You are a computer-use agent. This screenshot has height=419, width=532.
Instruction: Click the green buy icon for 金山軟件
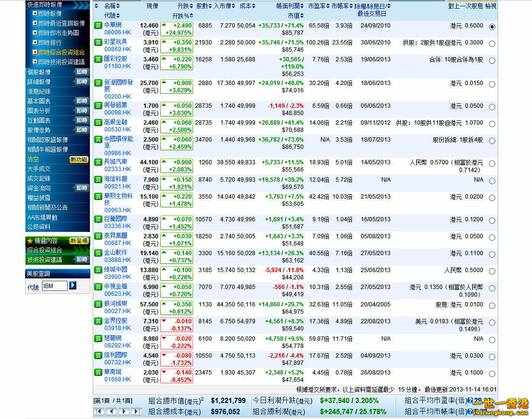point(98,253)
